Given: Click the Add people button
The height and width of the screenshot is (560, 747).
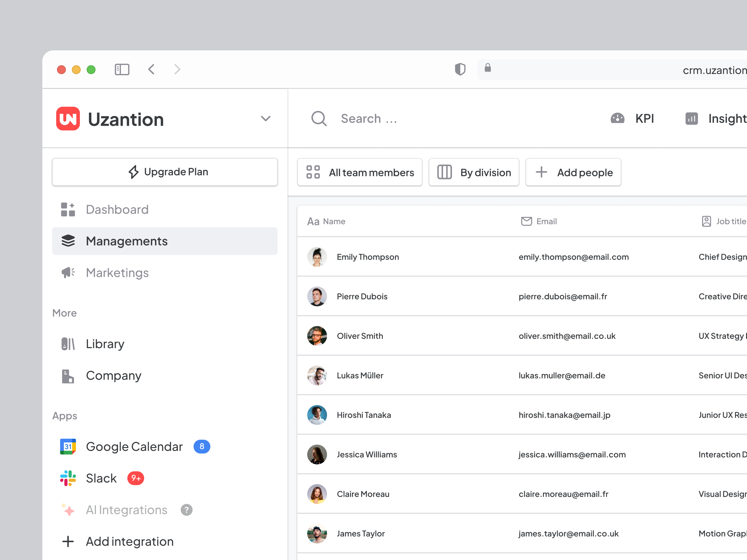Looking at the screenshot, I should (x=573, y=172).
